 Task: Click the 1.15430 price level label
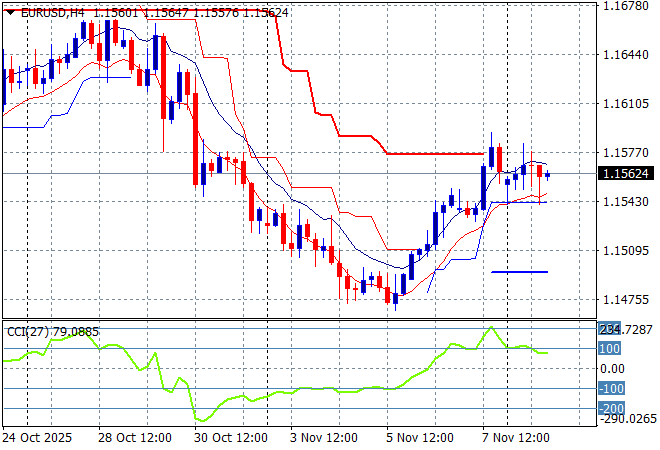625,202
